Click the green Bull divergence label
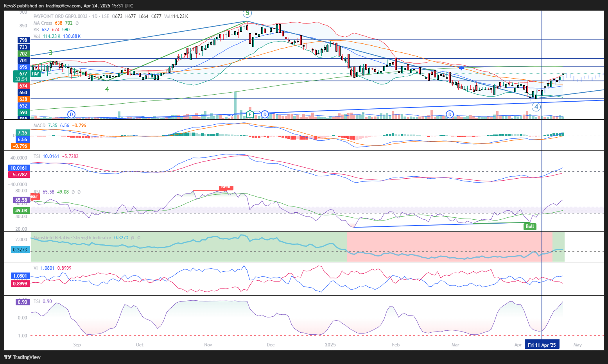Image resolution: width=608 pixels, height=364 pixels. click(x=530, y=226)
